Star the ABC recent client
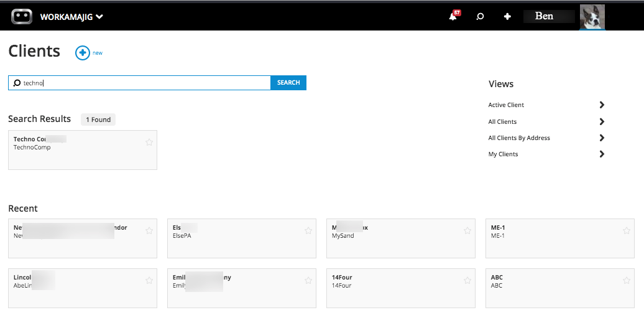 627,281
